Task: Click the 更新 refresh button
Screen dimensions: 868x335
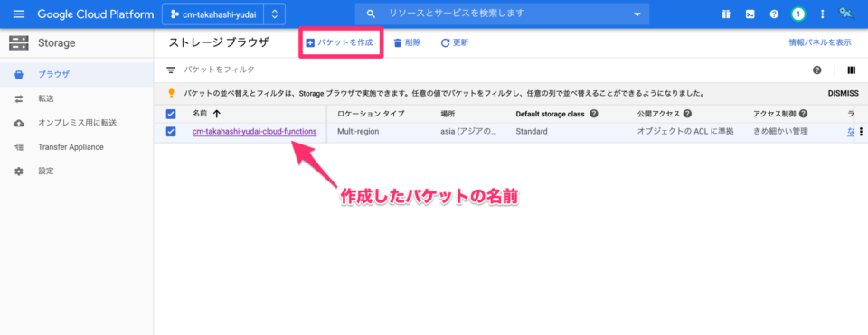Action: tap(455, 42)
